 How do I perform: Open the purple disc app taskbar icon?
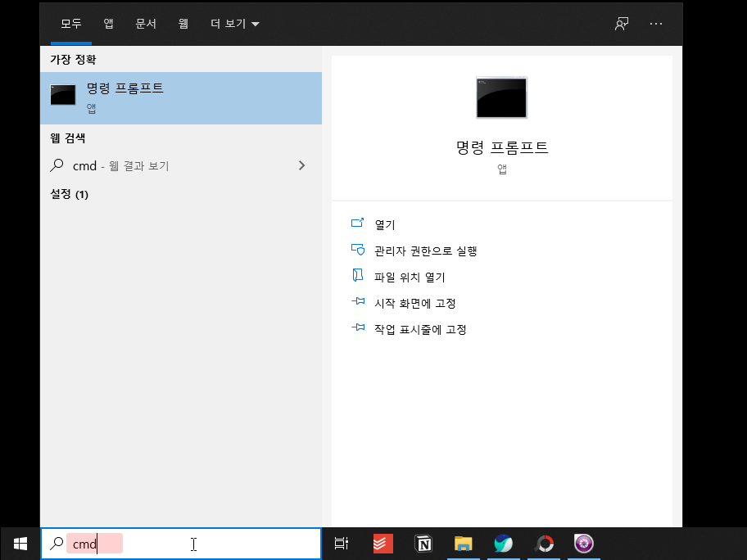coord(584,544)
